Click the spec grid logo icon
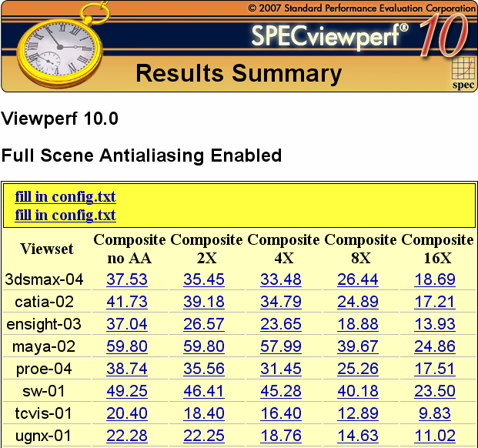 click(463, 72)
